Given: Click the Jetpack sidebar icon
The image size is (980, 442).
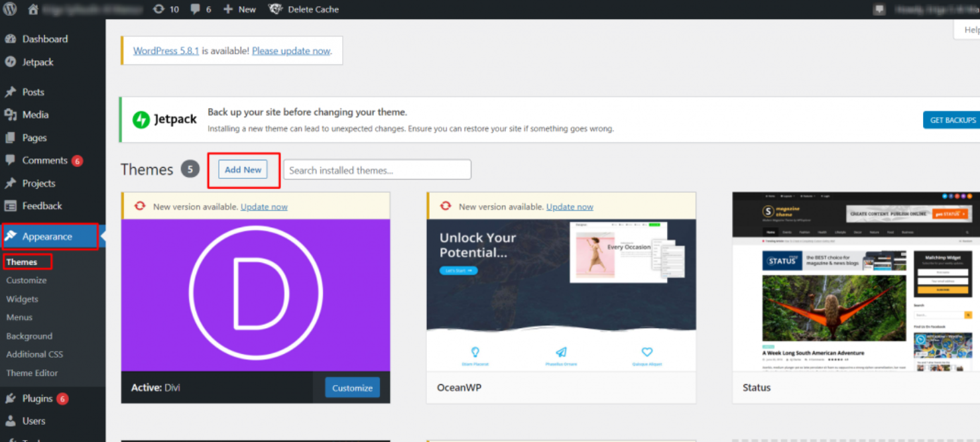Looking at the screenshot, I should [x=11, y=62].
